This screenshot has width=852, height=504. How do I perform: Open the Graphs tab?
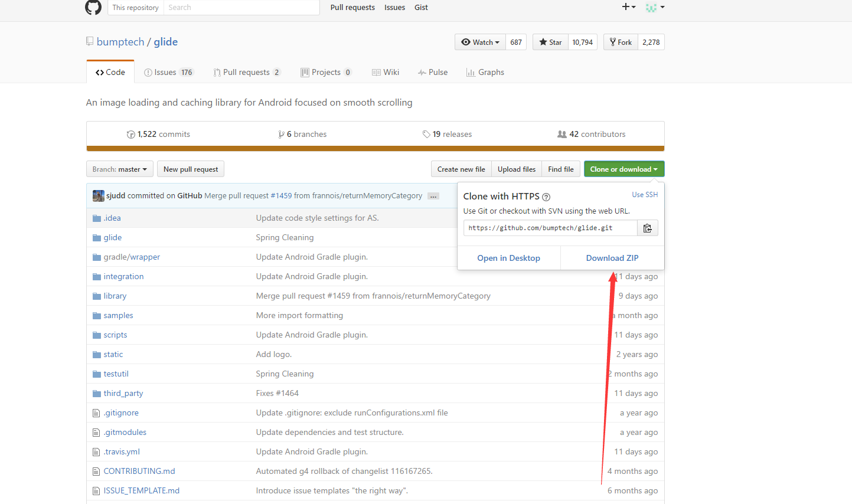click(x=485, y=72)
